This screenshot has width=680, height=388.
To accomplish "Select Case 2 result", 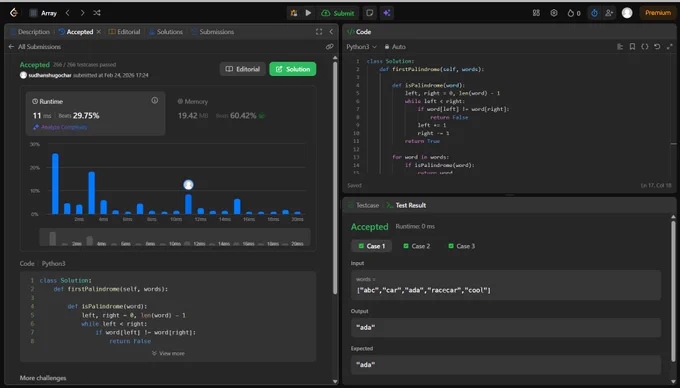I will (417, 246).
